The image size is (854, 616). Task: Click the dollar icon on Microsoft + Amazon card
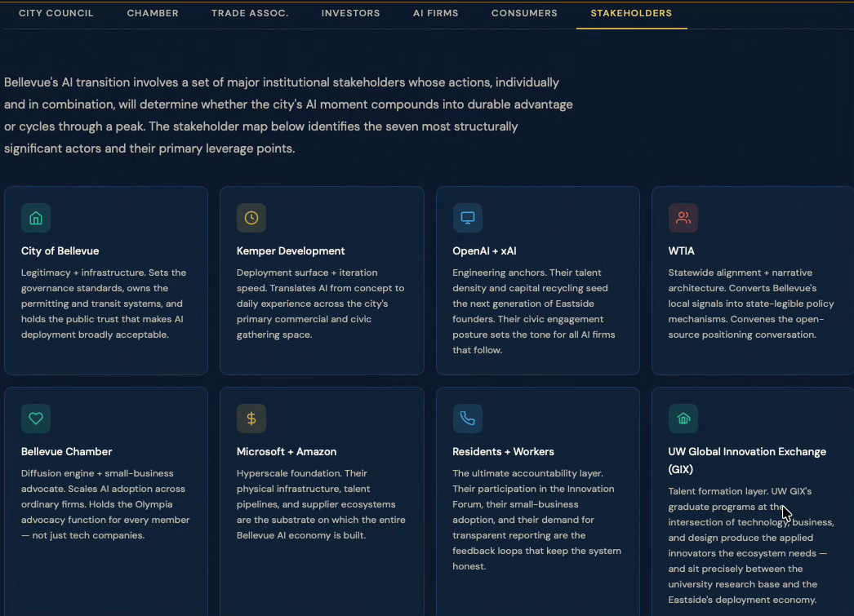(x=251, y=419)
